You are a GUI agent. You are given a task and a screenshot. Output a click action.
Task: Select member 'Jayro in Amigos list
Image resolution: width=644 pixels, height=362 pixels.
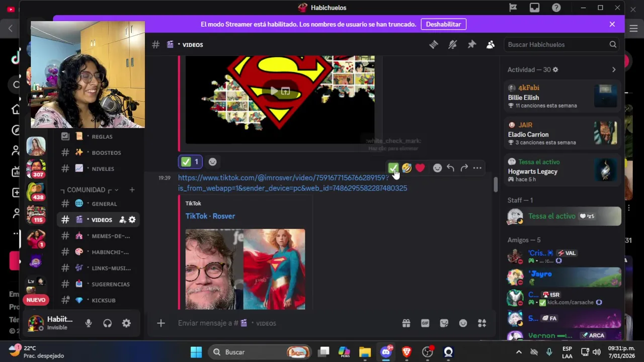coord(562,277)
